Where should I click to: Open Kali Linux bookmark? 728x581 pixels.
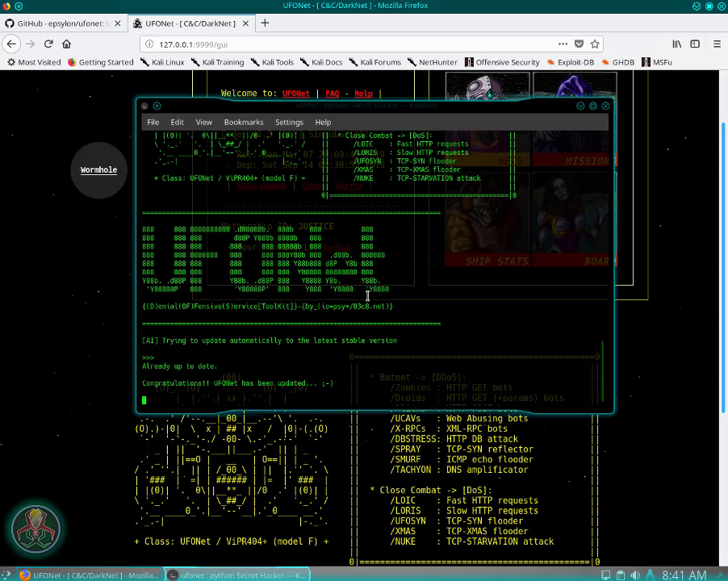point(162,62)
